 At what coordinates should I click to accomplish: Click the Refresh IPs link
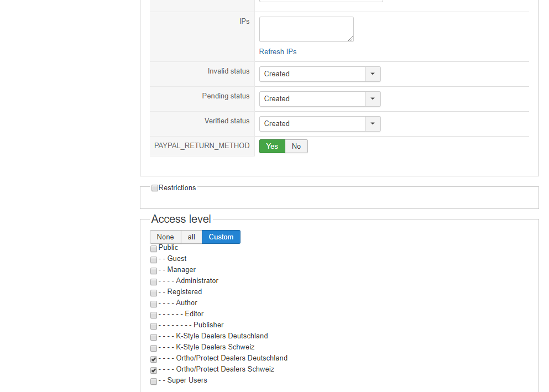pos(278,52)
